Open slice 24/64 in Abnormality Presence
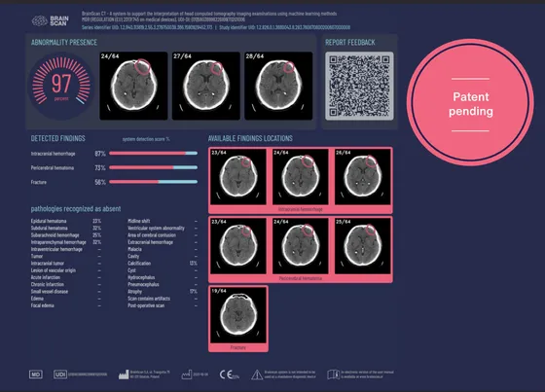Image resolution: width=545 pixels, height=392 pixels. (133, 86)
